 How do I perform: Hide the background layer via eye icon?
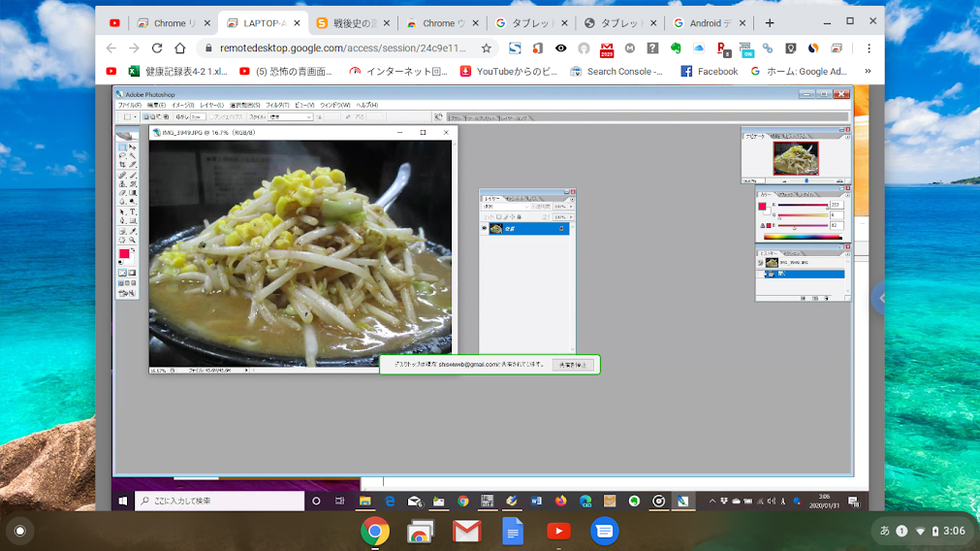[485, 228]
